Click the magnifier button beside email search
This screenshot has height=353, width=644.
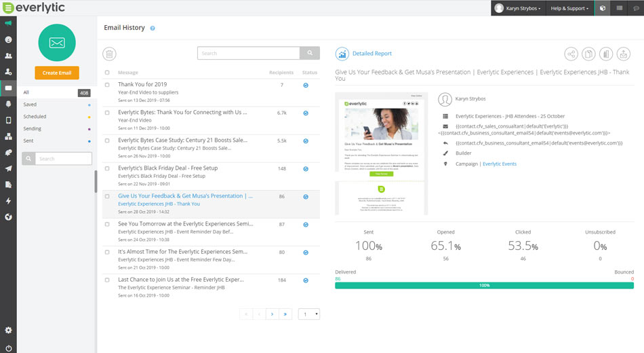tap(309, 53)
